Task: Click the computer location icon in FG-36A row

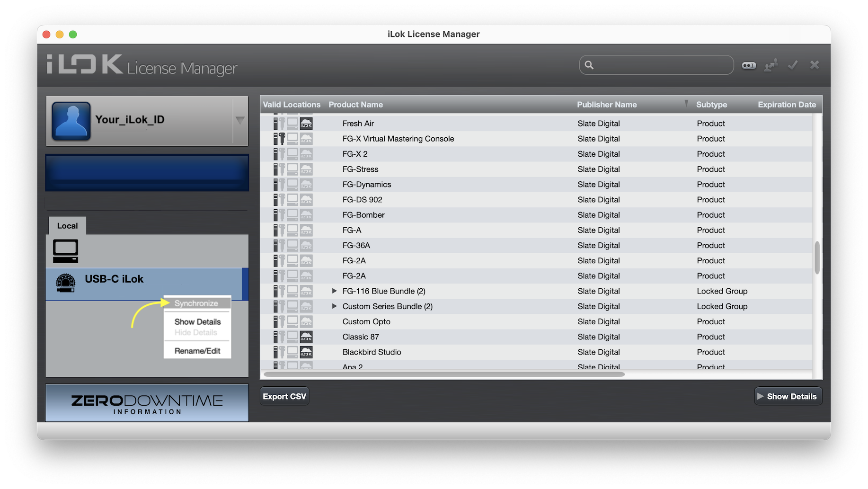Action: pyautogui.click(x=292, y=245)
